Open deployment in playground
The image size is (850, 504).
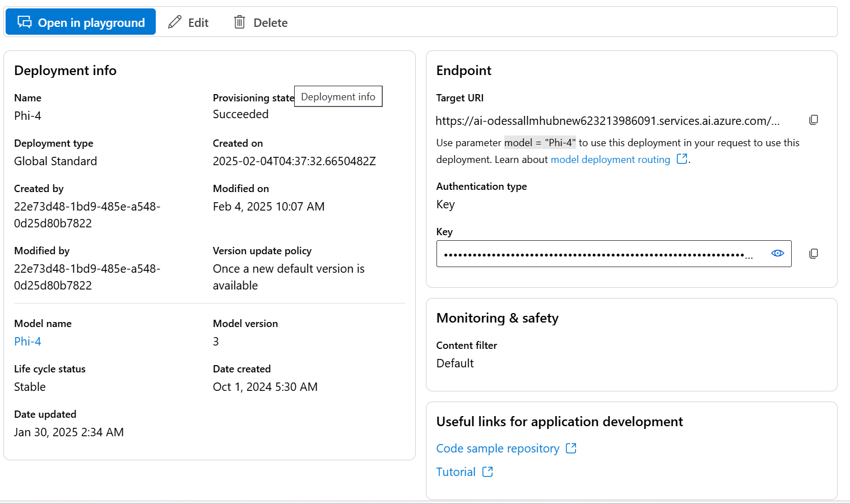click(x=81, y=22)
